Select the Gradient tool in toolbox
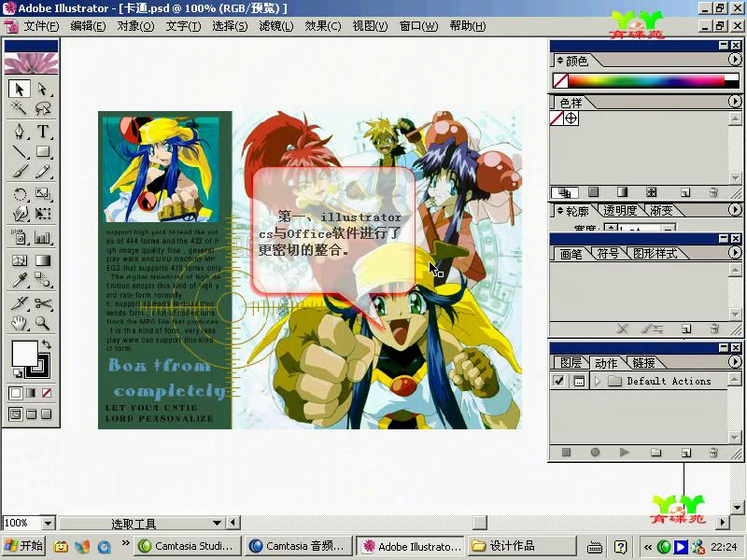This screenshot has width=747, height=560. pyautogui.click(x=43, y=260)
